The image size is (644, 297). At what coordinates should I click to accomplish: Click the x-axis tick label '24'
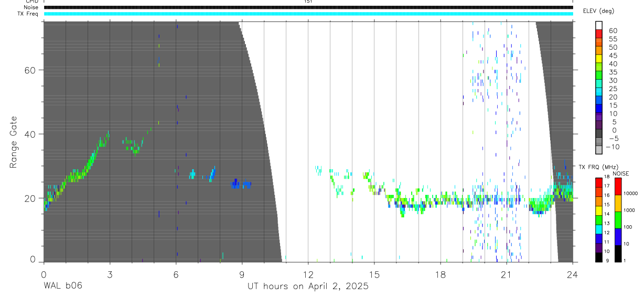pos(572,274)
